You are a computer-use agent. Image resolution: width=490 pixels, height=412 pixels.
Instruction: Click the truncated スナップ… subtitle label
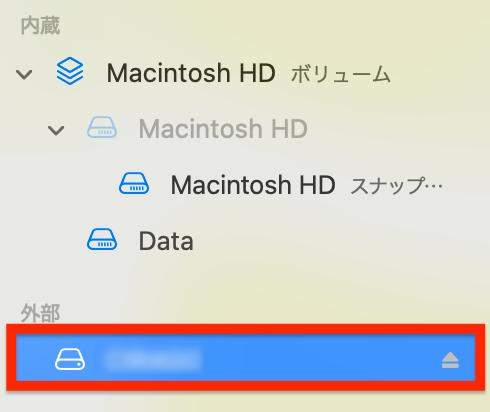point(396,186)
